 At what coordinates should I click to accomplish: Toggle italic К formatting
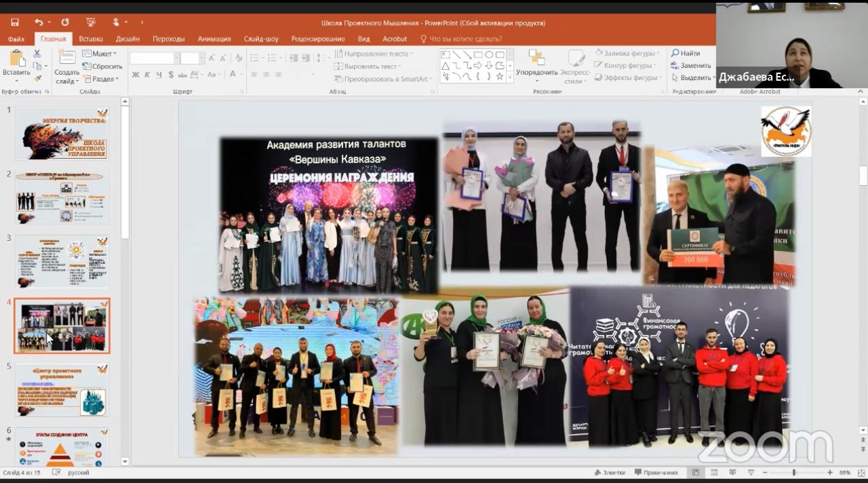[x=146, y=75]
